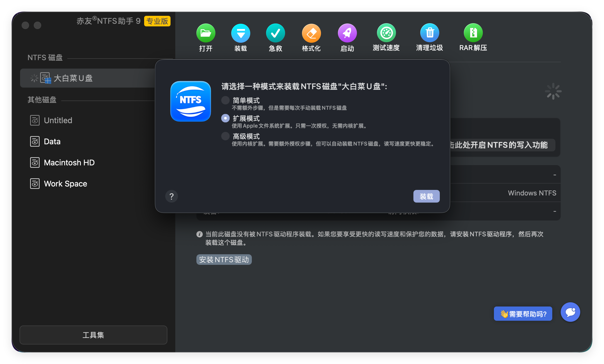Click the 需要帮助吗? help banner
This screenshot has height=364, width=604.
(x=523, y=314)
